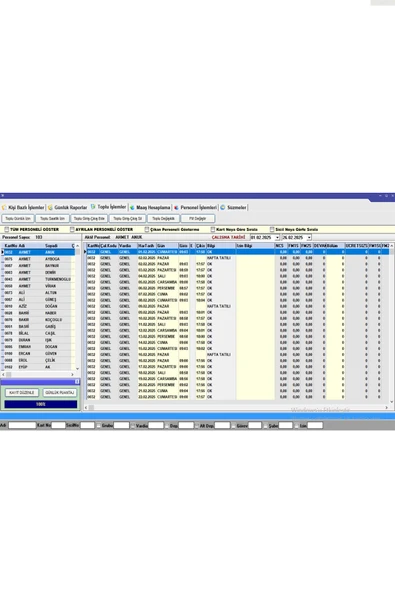
Task: Select personnel row AHMET AYBOGA
Action: (39, 259)
